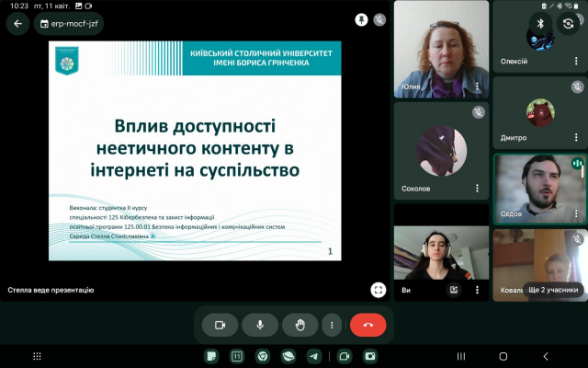Open options menu on Юлия's tile
This screenshot has height=368, width=588.
[x=477, y=87]
